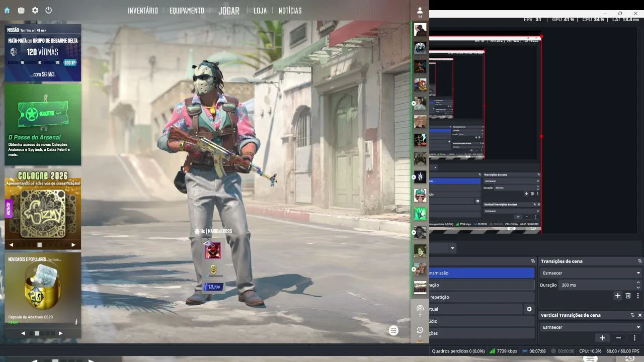The width and height of the screenshot is (644, 362).
Task: Open the 120 VÍTIMAS mission card
Action: click(x=43, y=53)
